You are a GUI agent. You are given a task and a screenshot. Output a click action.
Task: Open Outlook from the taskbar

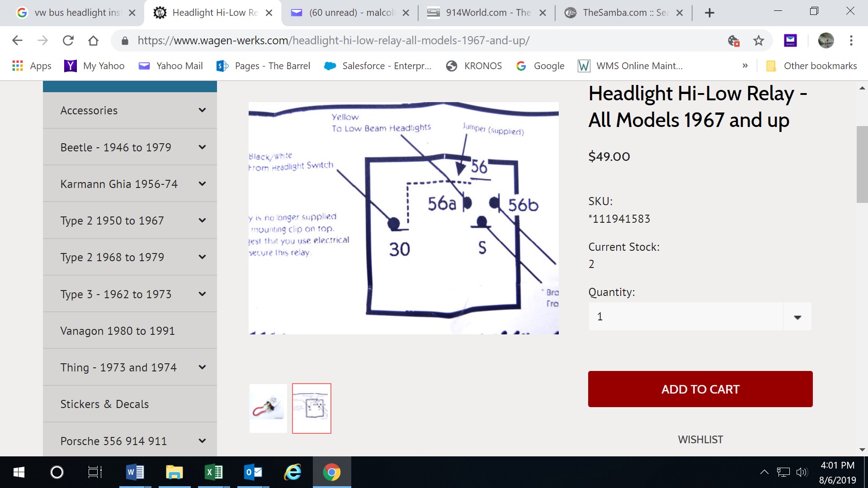coord(253,472)
